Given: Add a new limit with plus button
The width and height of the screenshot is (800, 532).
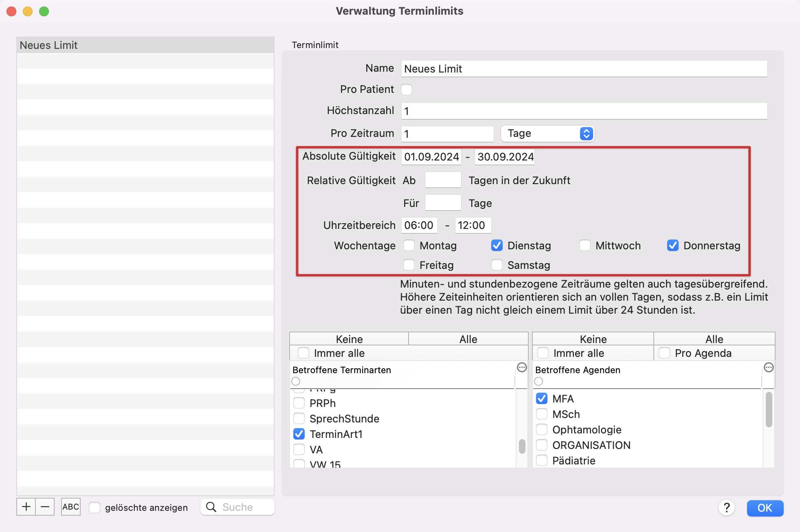Looking at the screenshot, I should pos(26,507).
